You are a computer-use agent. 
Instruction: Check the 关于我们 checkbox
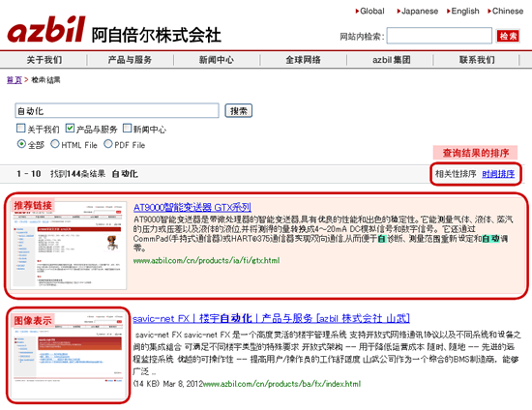coord(21,129)
